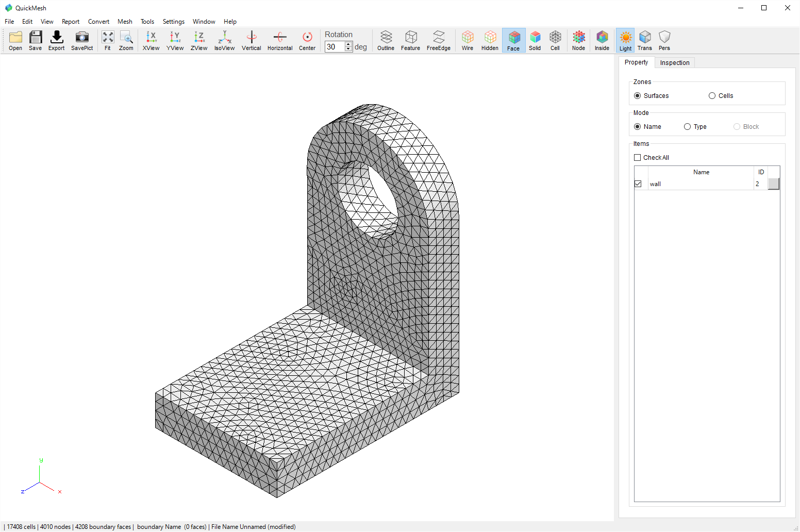Click the Name column header
The height and width of the screenshot is (532, 800).
click(701, 172)
